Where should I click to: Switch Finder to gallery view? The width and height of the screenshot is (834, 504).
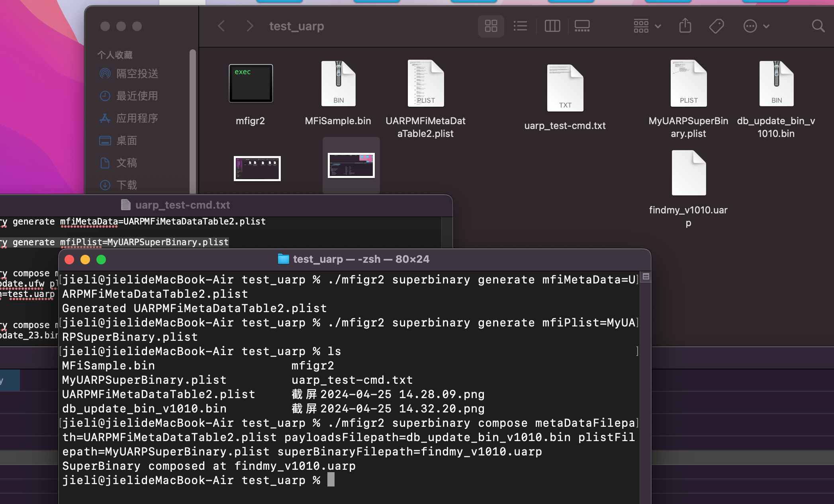[582, 26]
